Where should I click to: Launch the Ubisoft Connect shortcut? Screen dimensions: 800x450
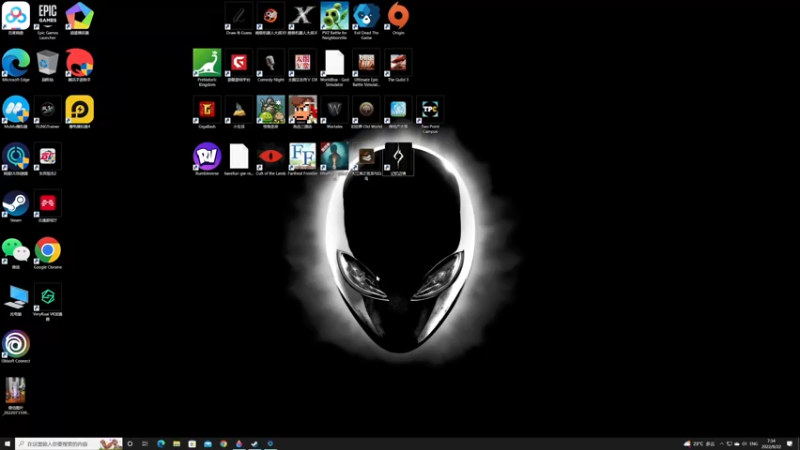16,346
